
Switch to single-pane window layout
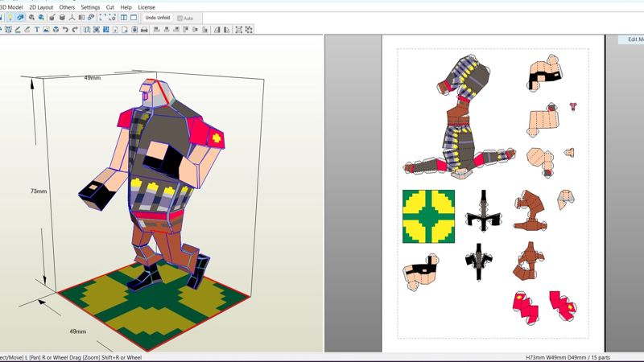pyautogui.click(x=134, y=18)
